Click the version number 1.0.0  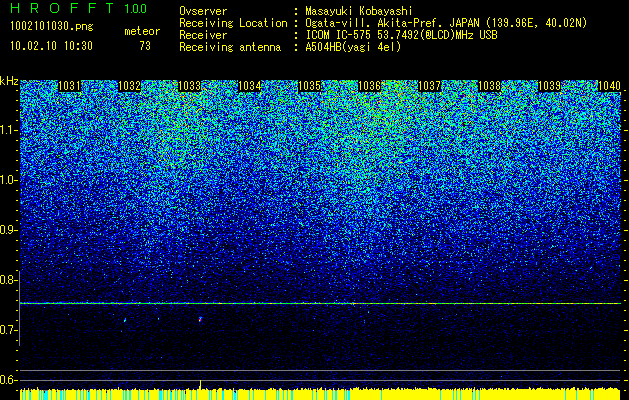click(136, 8)
